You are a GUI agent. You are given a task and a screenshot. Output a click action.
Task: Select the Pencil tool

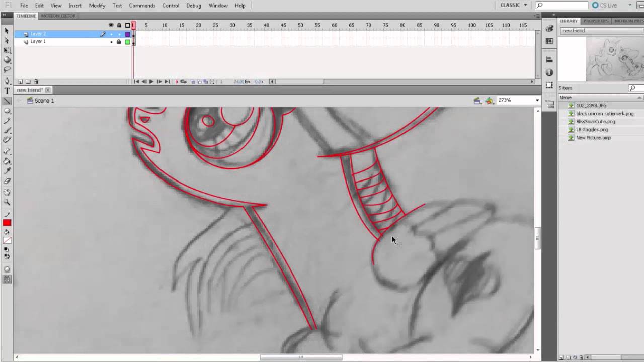7,121
